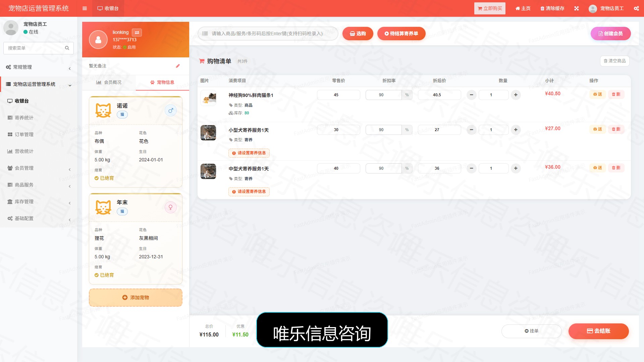Click the cat avatar icon of 年末
Viewport: 644px width, 362px height.
click(x=103, y=207)
